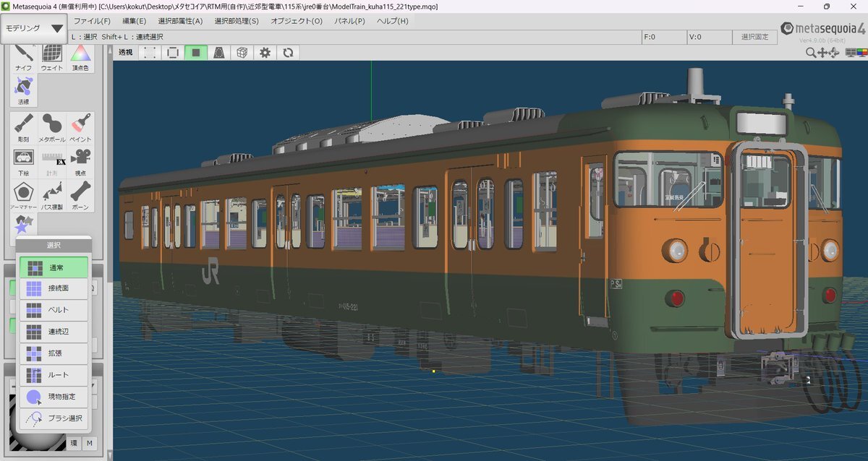Select the ナイフ (Knife) tool
The height and width of the screenshot is (461, 868).
tap(24, 58)
